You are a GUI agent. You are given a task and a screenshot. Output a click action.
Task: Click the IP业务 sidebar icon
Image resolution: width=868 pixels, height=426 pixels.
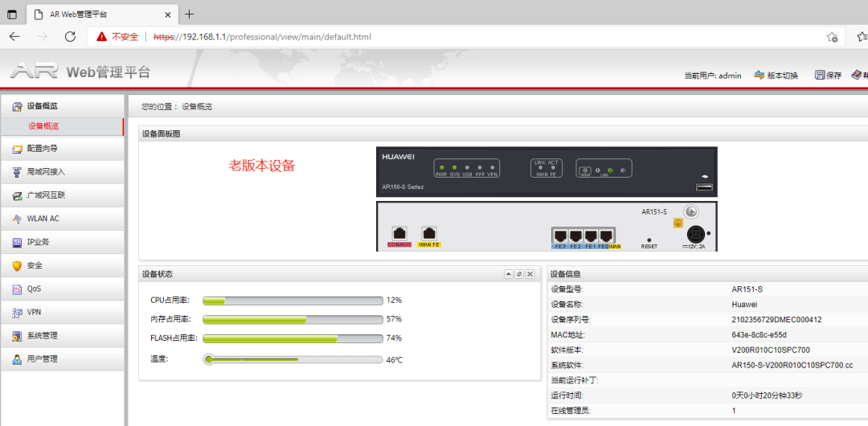pos(17,242)
